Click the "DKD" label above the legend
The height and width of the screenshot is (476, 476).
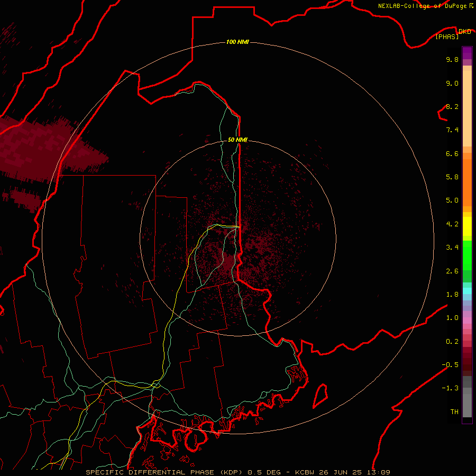pyautogui.click(x=464, y=31)
